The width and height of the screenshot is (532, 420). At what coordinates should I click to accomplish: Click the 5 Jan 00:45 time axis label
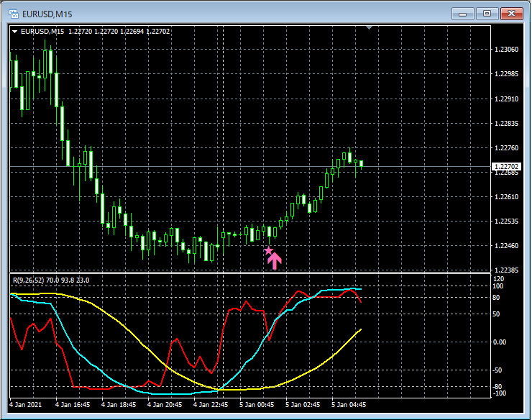[256, 405]
